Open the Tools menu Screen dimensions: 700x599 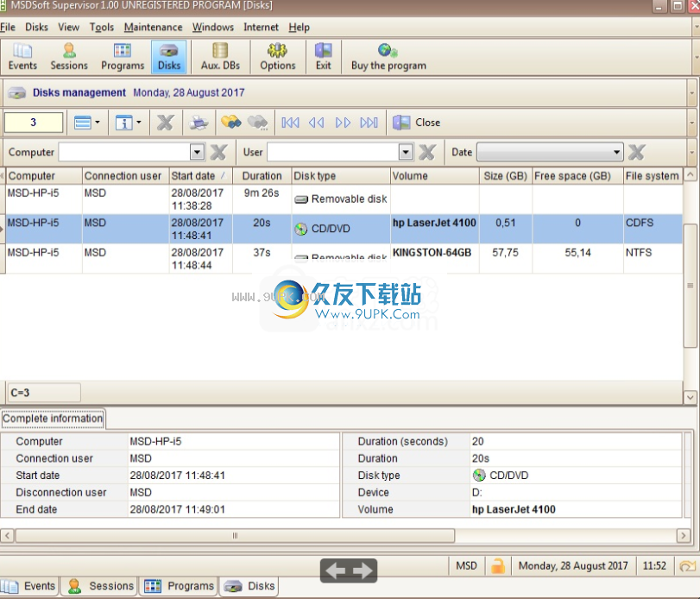pyautogui.click(x=102, y=28)
